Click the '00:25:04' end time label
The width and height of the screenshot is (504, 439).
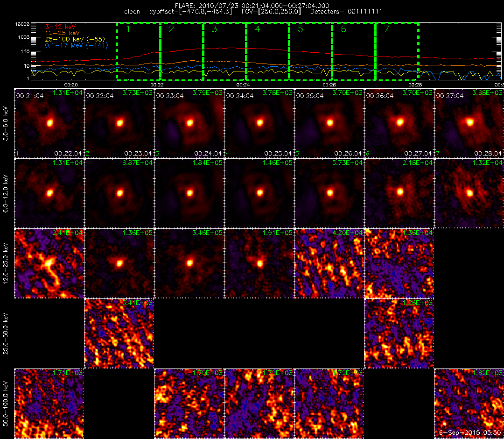tap(278, 153)
